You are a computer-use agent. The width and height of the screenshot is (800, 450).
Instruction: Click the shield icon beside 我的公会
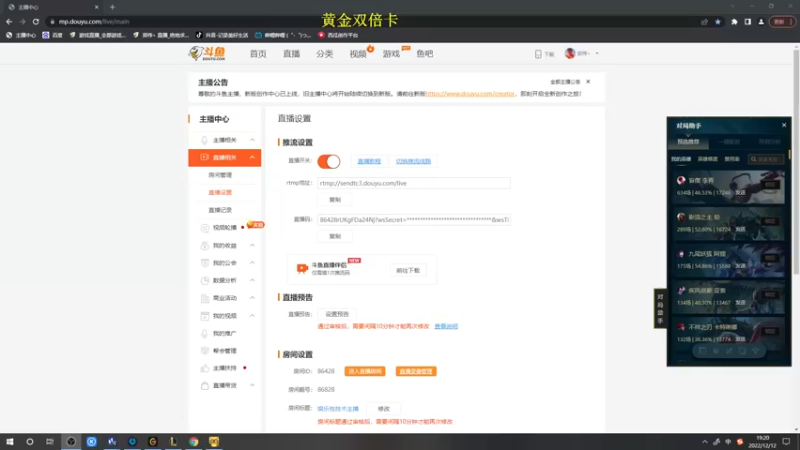tap(205, 263)
